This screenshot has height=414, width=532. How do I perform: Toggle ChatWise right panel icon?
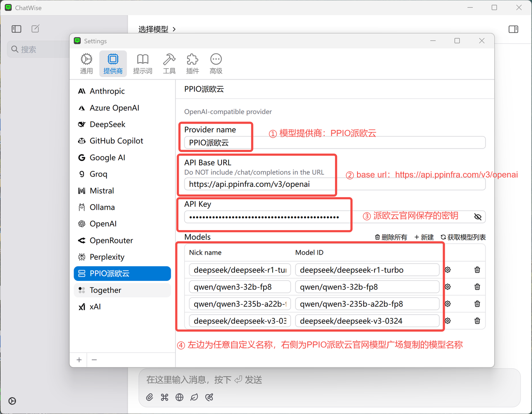pos(513,29)
